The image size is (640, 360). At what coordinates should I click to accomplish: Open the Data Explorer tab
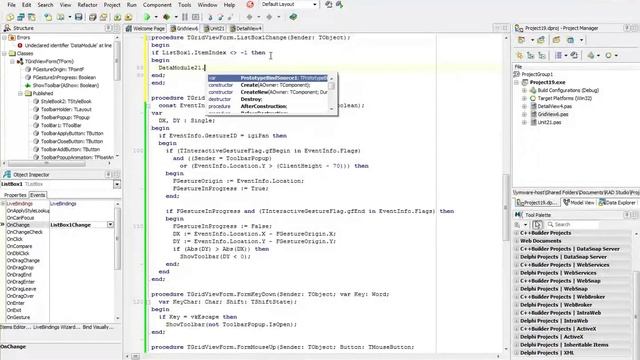617,202
